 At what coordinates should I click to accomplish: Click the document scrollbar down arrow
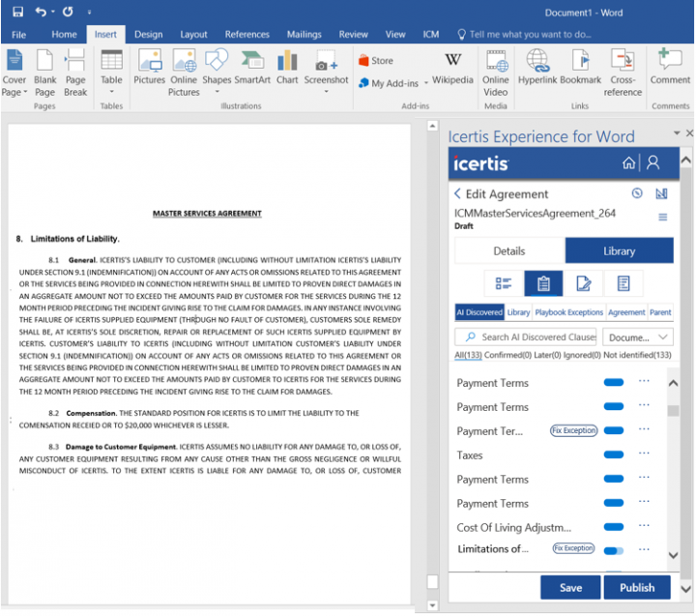[x=432, y=605]
